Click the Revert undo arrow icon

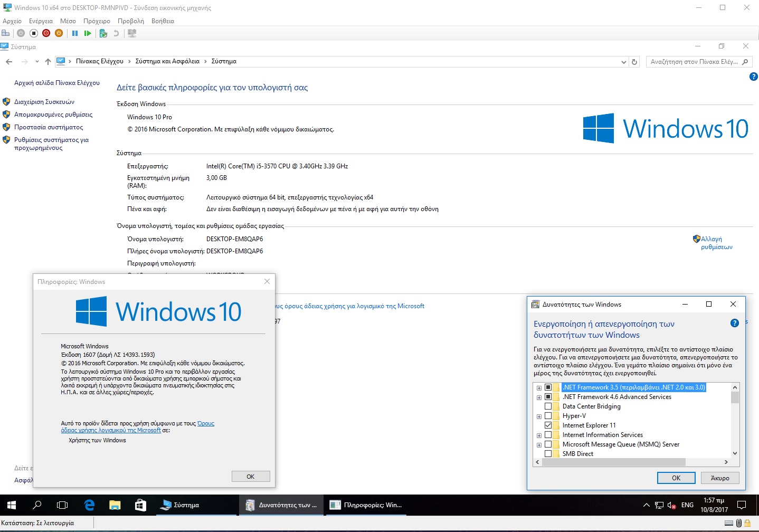point(116,33)
